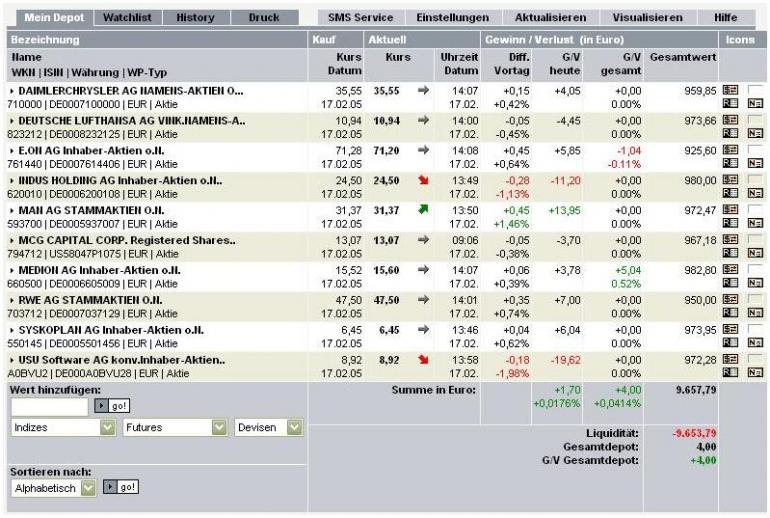Open the History tab
Viewport: 770px width, 518px height.
click(x=195, y=17)
